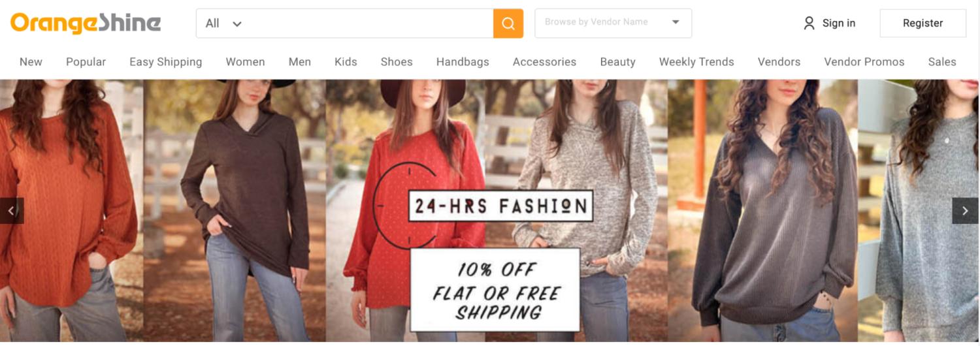Click the orange search magnifier button

[x=508, y=24]
